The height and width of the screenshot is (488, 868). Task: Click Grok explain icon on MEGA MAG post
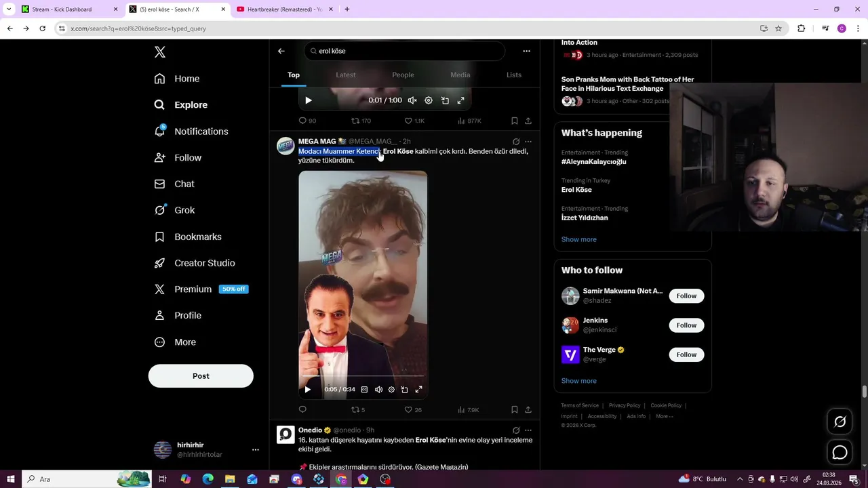pyautogui.click(x=516, y=142)
